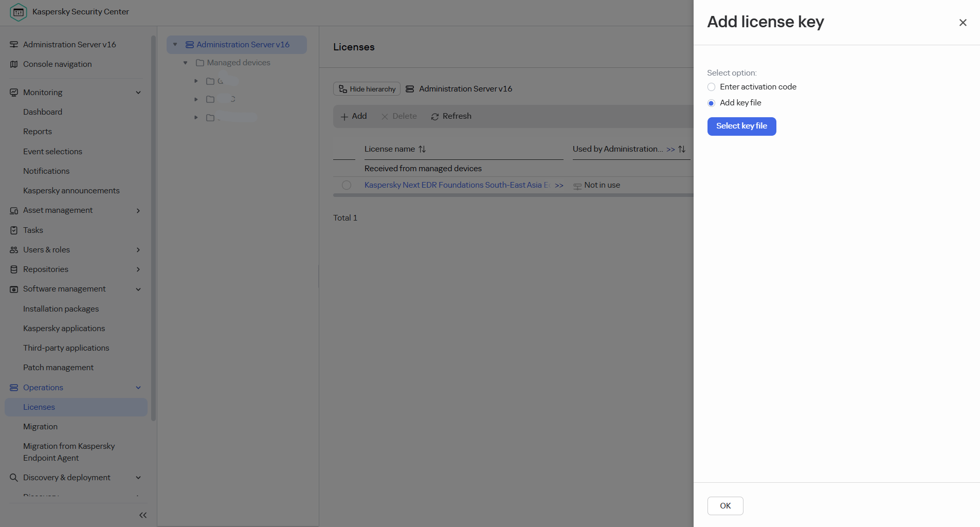Collapse the Monitoring section chevron
This screenshot has width=980, height=527.
[x=138, y=93]
